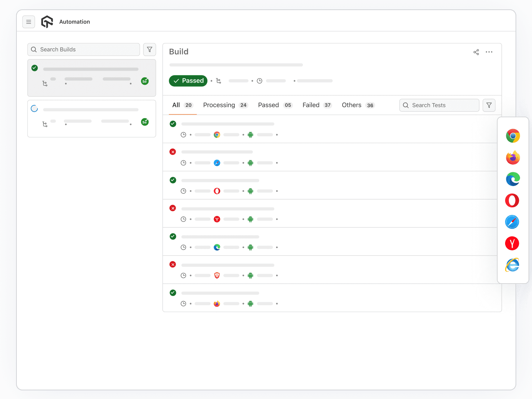Click the red failed status icon on the second test
Screen dimensions: 532x399
pyautogui.click(x=173, y=152)
